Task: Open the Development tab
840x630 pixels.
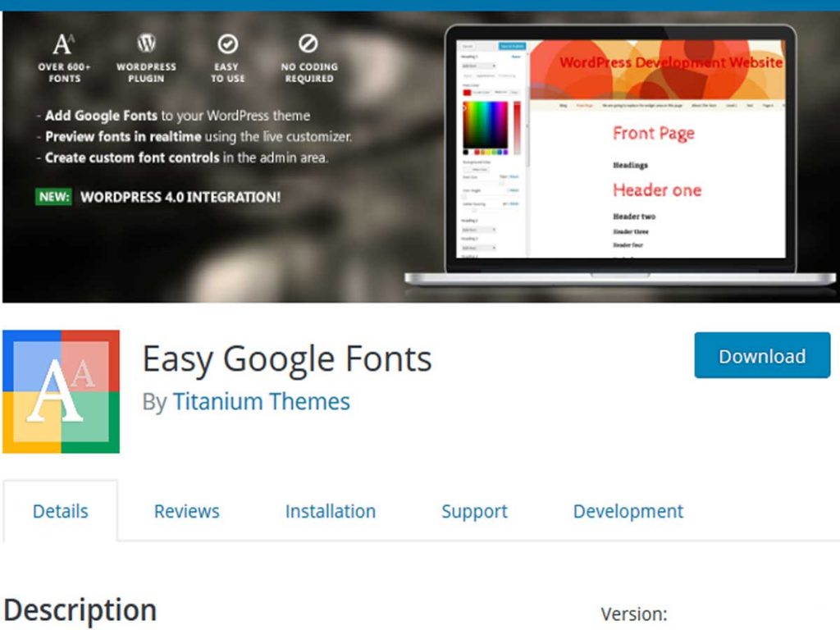Action: pos(628,510)
